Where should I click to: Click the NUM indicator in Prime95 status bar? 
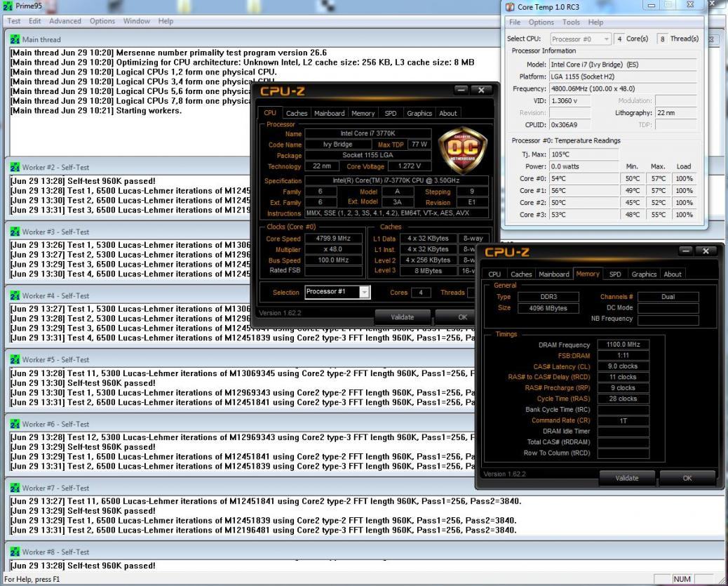point(682,579)
